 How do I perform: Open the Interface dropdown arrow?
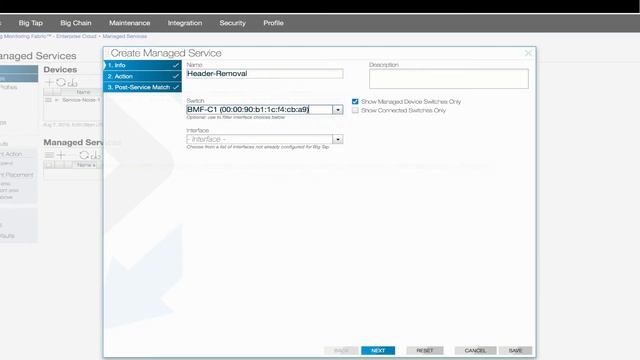[338, 139]
